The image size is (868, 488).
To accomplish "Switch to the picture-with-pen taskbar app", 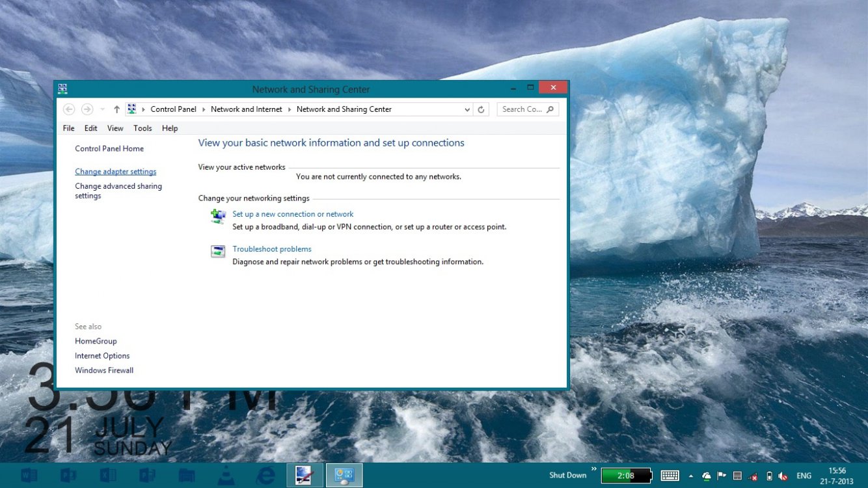I will tap(305, 476).
